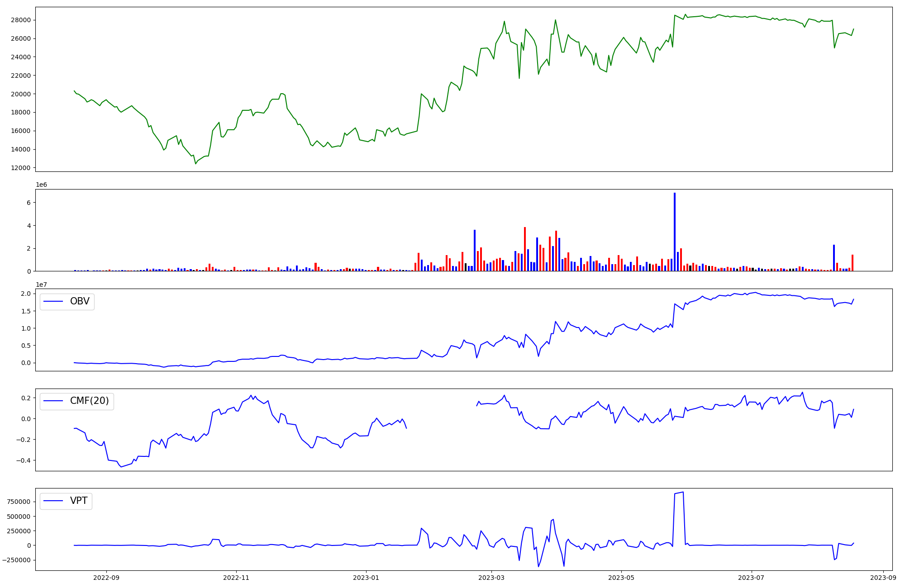The height and width of the screenshot is (588, 905).
Task: Click the VPT legend label
Action: point(79,501)
